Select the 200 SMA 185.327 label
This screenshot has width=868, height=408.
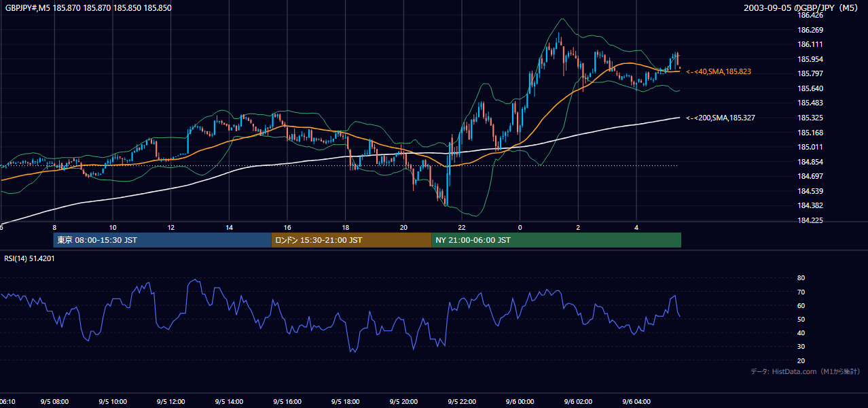[721, 118]
